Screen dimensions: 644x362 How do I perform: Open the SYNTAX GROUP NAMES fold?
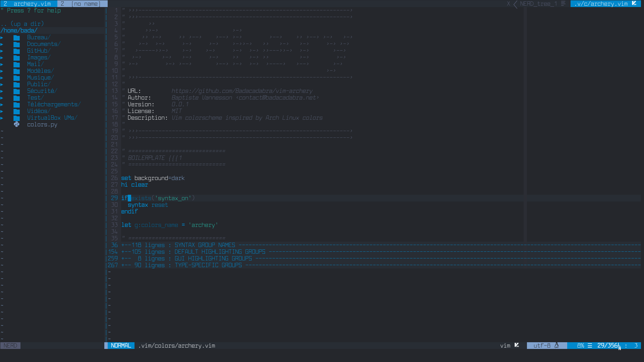pos(205,245)
